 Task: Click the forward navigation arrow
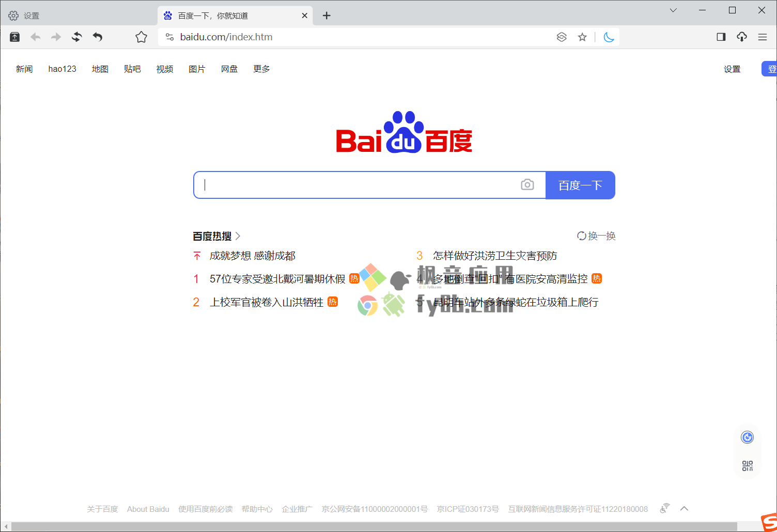click(x=56, y=37)
